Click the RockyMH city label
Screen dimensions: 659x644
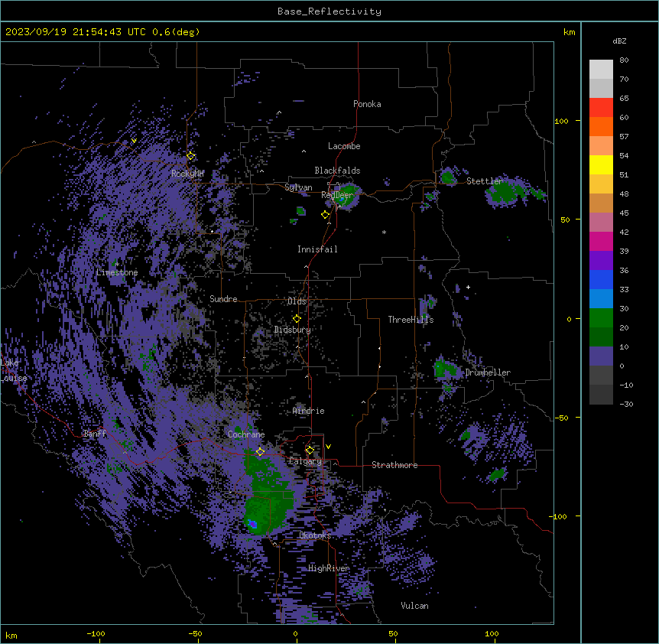coord(187,174)
